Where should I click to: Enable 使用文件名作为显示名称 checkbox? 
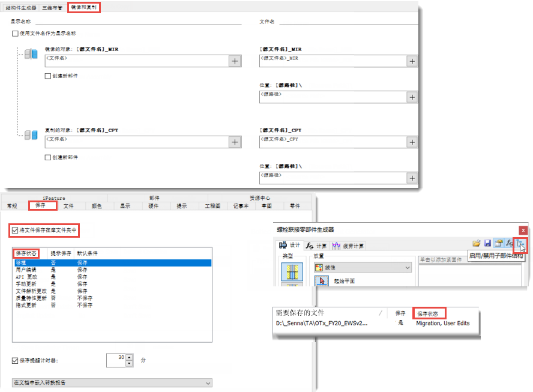[x=15, y=34]
